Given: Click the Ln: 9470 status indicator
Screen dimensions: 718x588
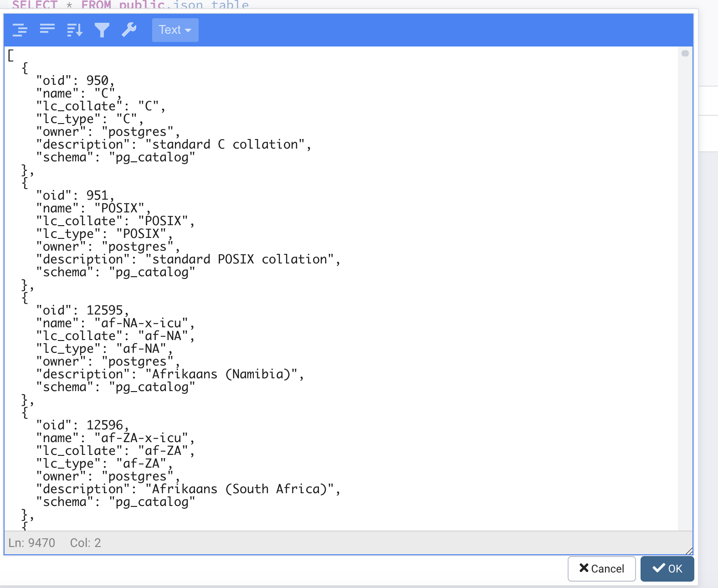Looking at the screenshot, I should coord(32,543).
